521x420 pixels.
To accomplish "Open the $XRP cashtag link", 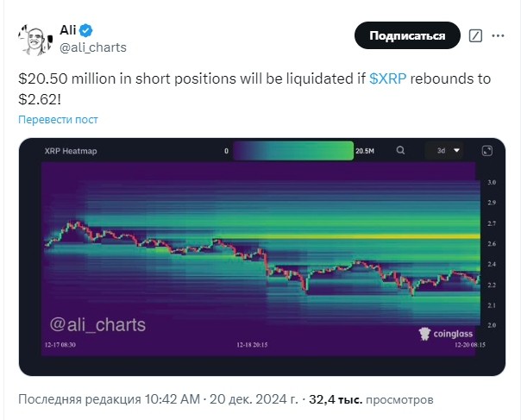I will tap(388, 78).
